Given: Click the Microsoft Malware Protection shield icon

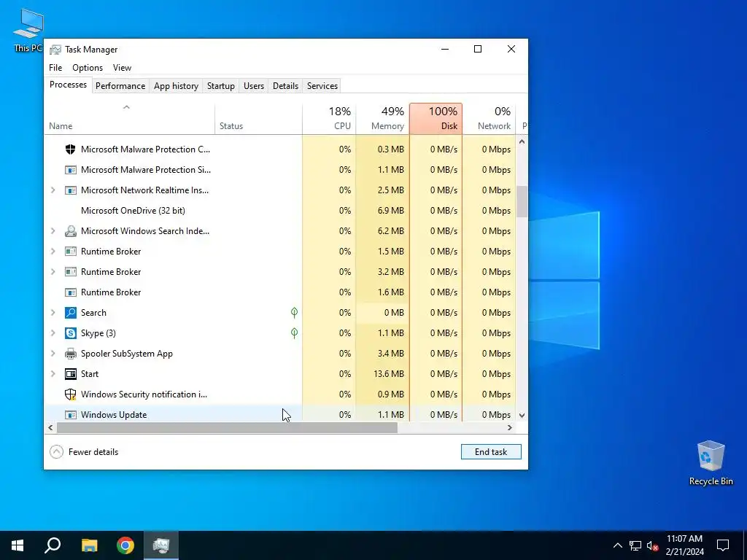Looking at the screenshot, I should 71,149.
